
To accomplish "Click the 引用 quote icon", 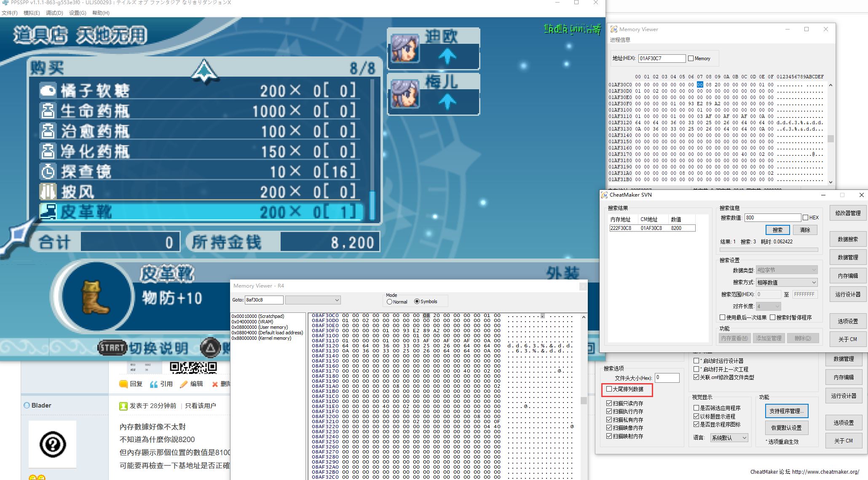I will [154, 384].
